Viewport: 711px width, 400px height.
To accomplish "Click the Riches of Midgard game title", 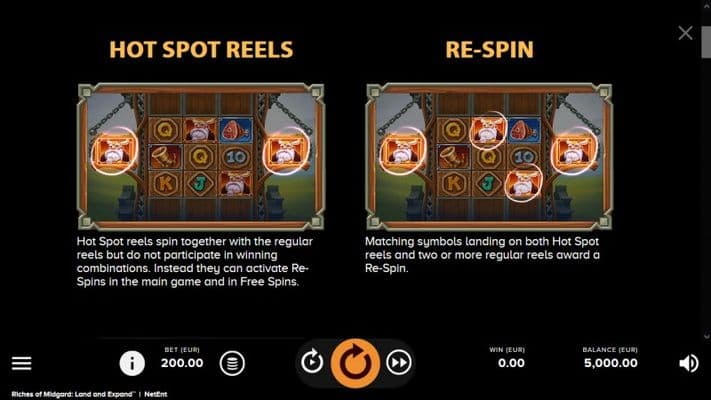I will 73,394.
